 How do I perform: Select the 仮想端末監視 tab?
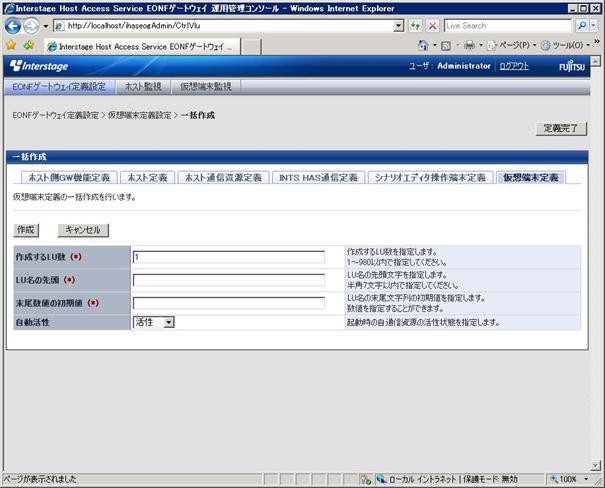point(206,87)
